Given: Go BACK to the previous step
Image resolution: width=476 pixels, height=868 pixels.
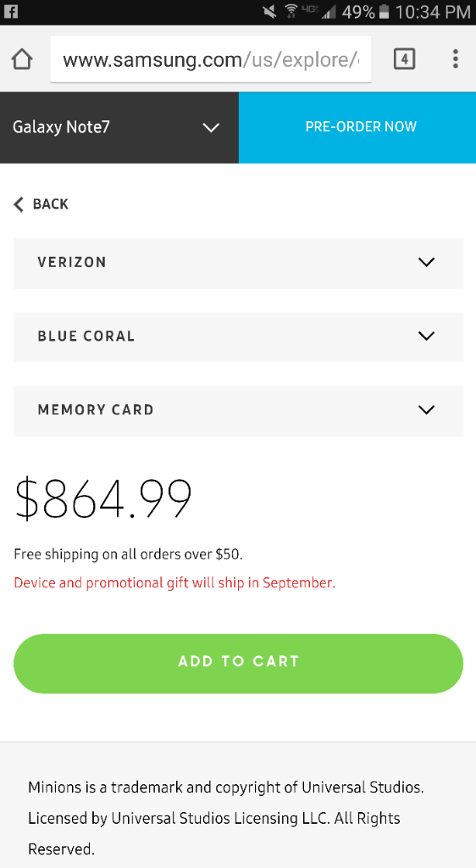Looking at the screenshot, I should pos(42,204).
